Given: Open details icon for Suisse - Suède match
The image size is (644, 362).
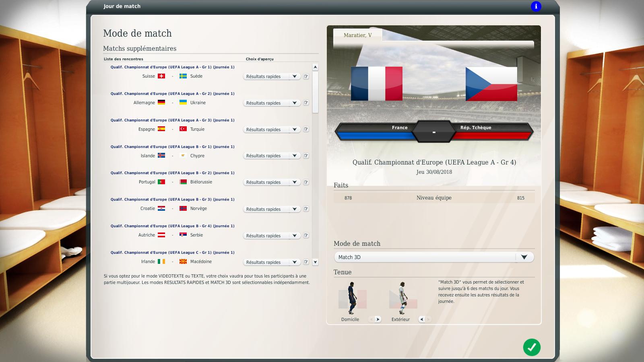Looking at the screenshot, I should 306,76.
